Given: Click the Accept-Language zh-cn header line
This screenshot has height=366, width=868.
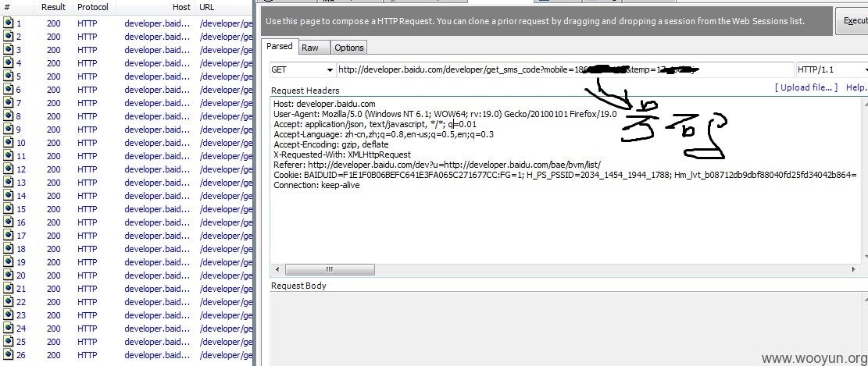Looking at the screenshot, I should point(384,134).
